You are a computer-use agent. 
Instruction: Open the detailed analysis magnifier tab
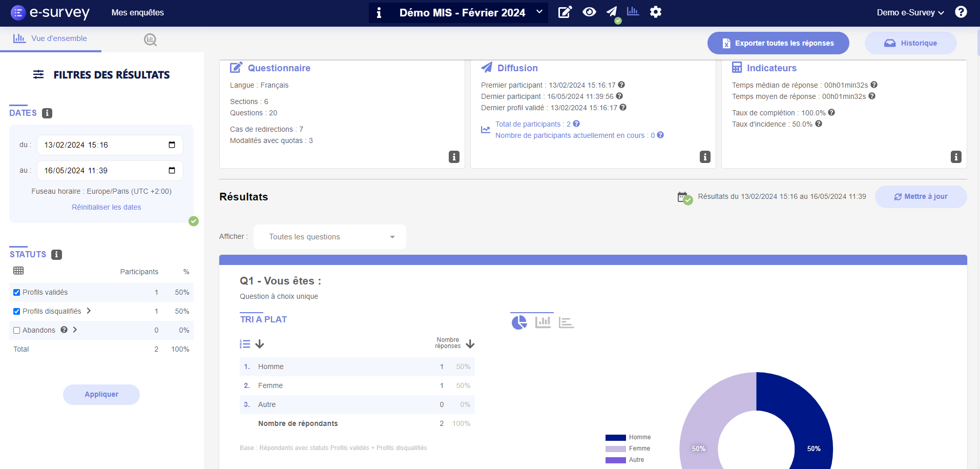pyautogui.click(x=150, y=39)
